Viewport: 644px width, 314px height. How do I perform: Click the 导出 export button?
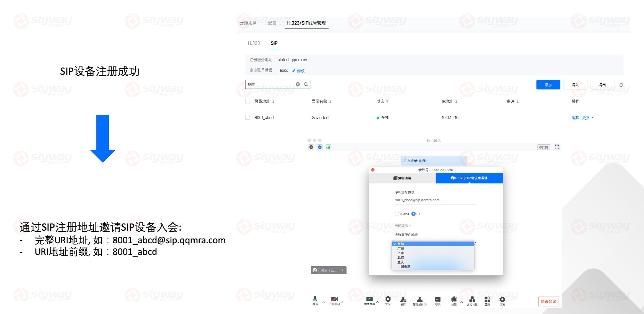coord(602,85)
